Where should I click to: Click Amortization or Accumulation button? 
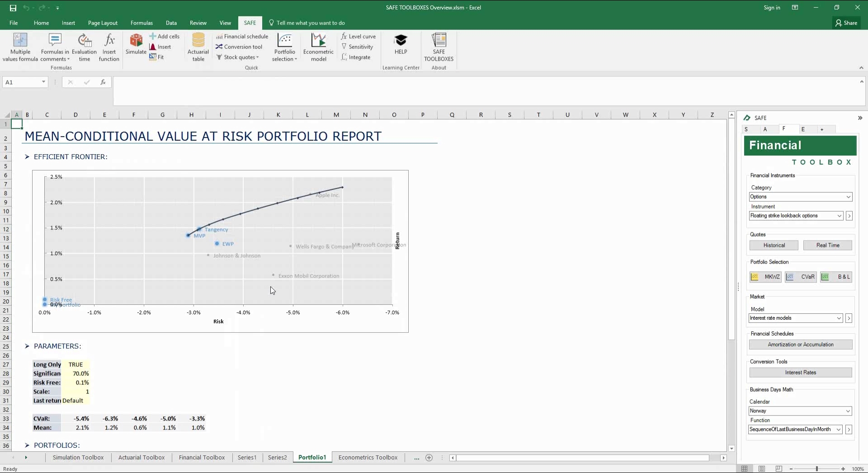click(x=801, y=345)
